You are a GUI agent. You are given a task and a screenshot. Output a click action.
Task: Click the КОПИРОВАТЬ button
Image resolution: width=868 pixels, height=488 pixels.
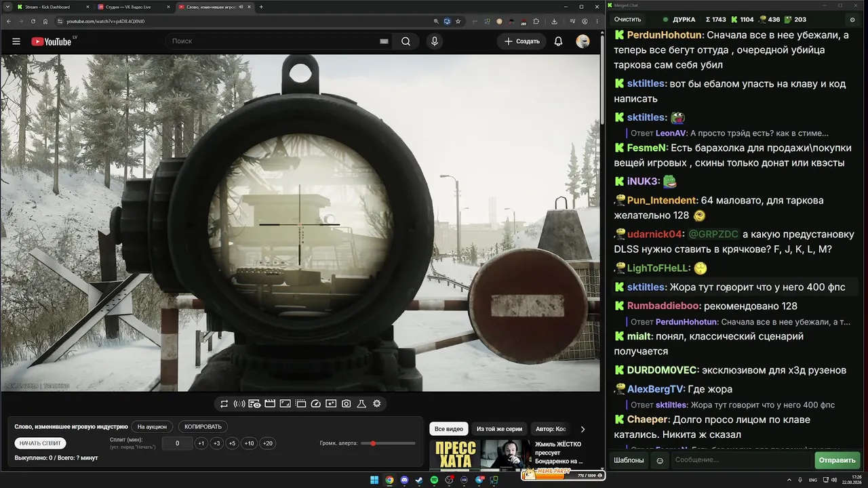[x=203, y=427]
